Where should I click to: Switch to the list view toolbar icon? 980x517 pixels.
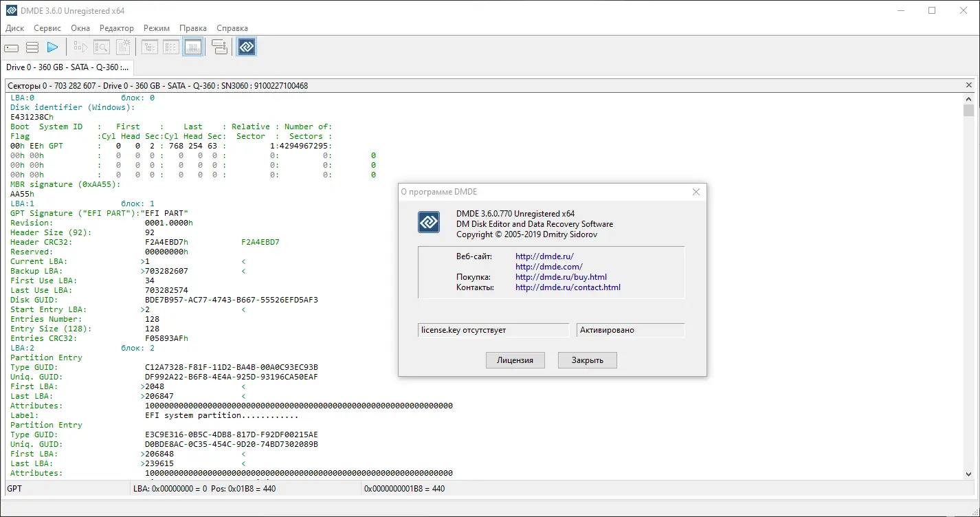click(x=172, y=47)
